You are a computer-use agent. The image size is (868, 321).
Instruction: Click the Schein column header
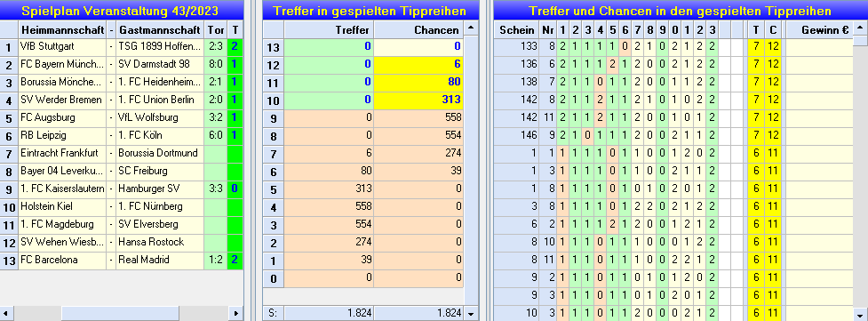pos(516,30)
